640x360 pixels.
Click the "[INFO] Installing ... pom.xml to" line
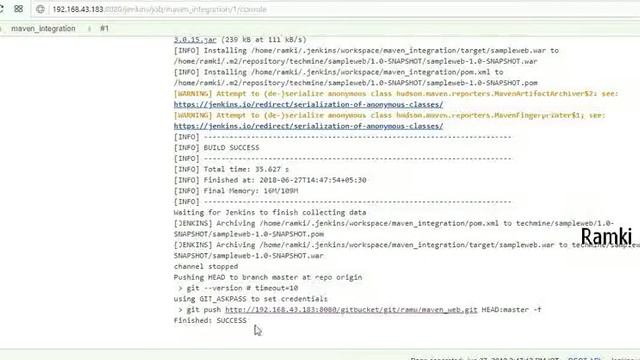coord(338,72)
